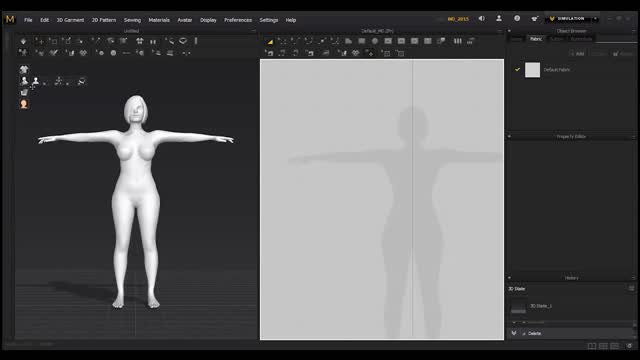
Task: Click the '3D State' header text
Action: 516,289
